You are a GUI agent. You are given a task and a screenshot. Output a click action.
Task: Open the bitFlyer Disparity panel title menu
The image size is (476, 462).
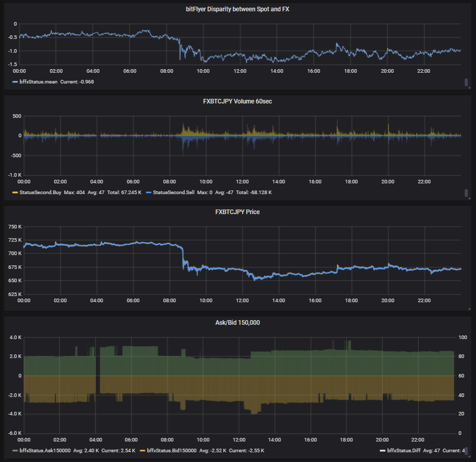click(237, 9)
